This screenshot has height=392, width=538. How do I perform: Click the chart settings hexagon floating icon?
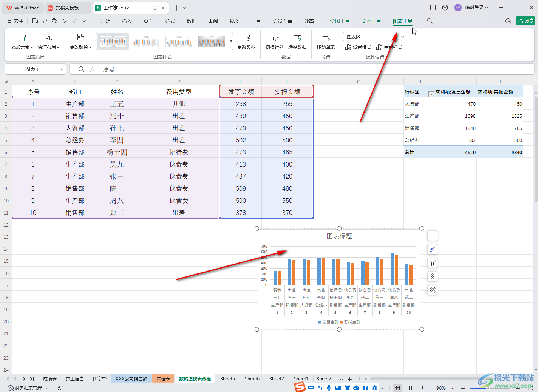[x=433, y=276]
